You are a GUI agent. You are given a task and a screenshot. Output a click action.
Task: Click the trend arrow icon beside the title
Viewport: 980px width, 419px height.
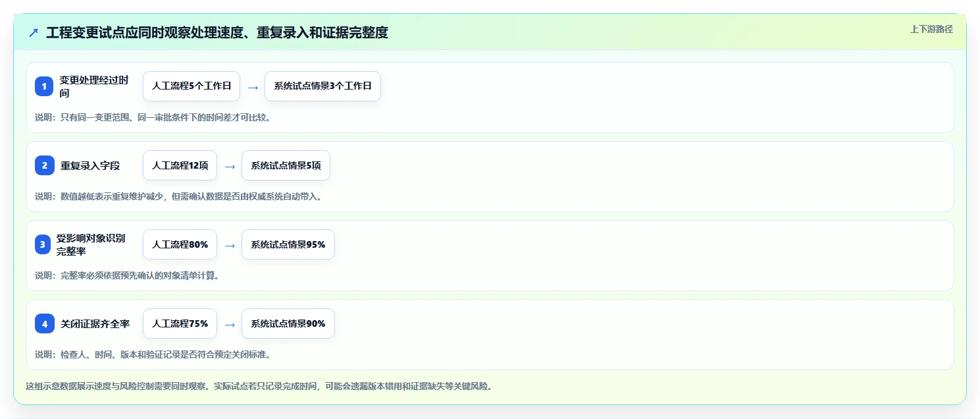coord(34,32)
